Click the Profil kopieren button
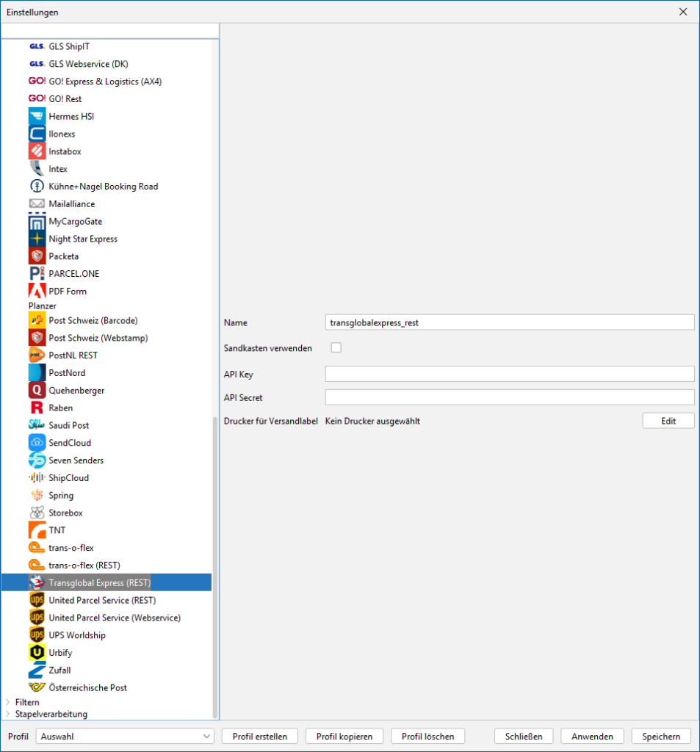 [344, 736]
